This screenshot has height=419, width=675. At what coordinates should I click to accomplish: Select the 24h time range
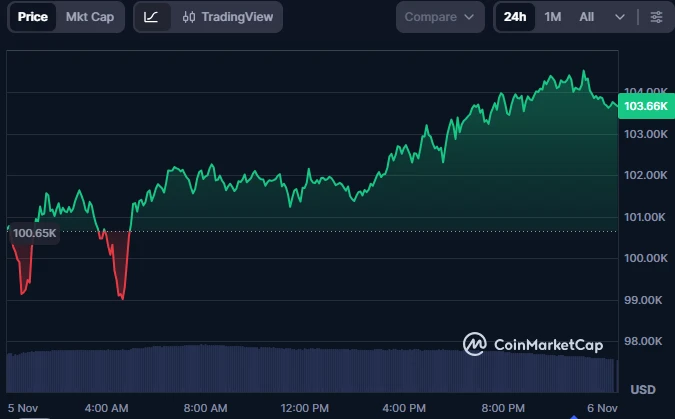click(515, 17)
